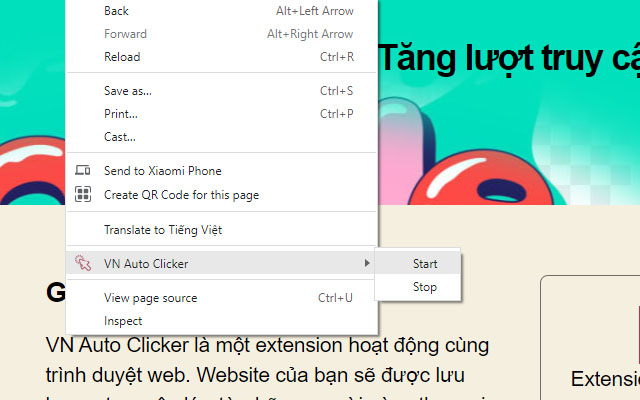Click Stop in the VN Auto Clicker submenu

[x=418, y=287]
